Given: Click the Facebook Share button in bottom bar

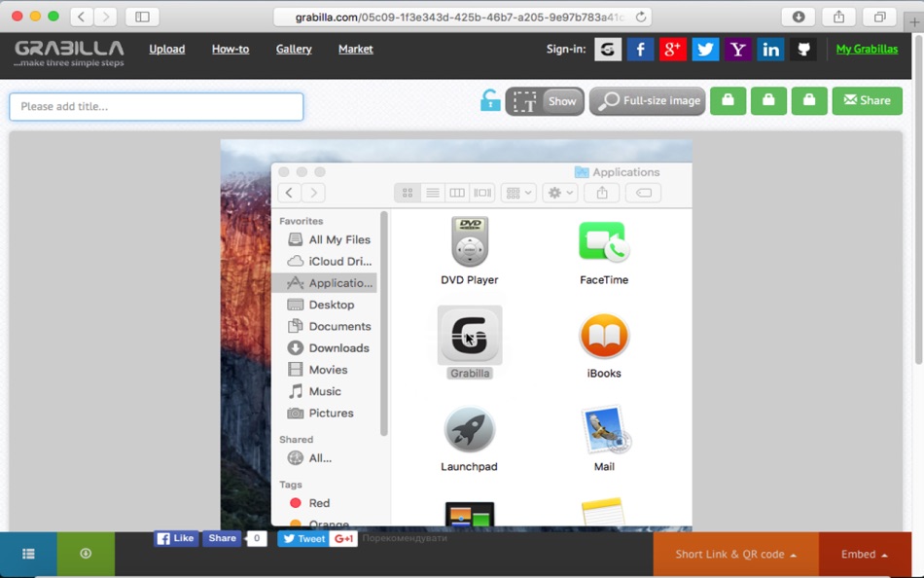Looking at the screenshot, I should point(222,538).
